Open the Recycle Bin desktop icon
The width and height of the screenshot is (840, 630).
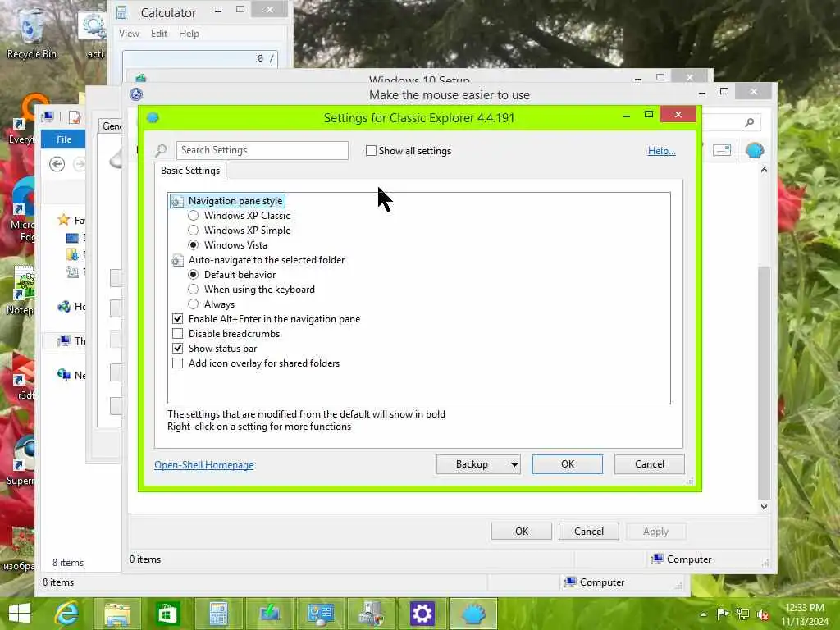click(31, 33)
